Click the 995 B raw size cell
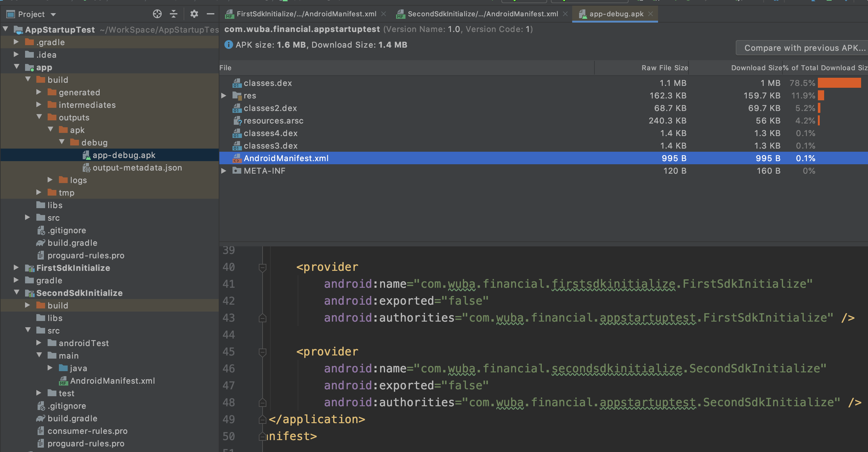Viewport: 868px width, 452px height. (674, 158)
